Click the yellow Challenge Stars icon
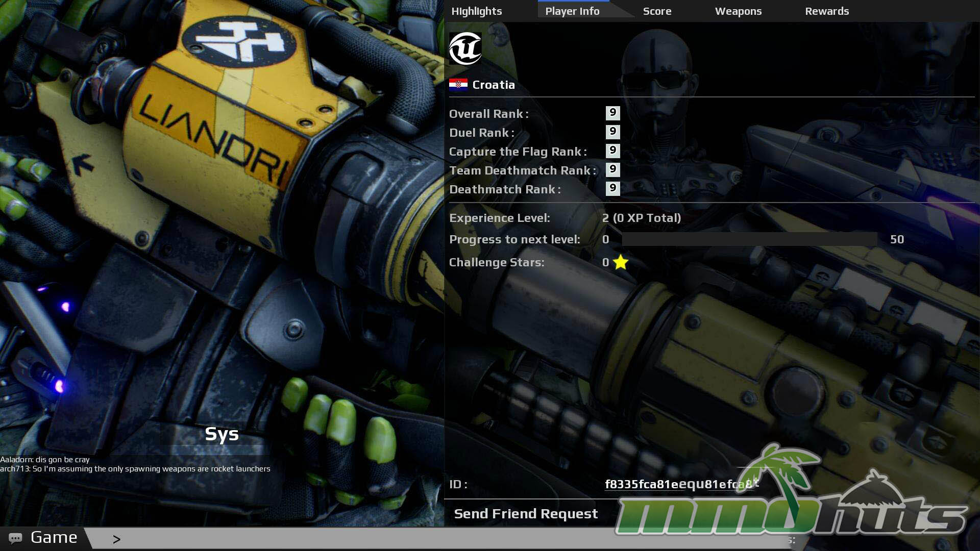This screenshot has height=551, width=980. (621, 262)
